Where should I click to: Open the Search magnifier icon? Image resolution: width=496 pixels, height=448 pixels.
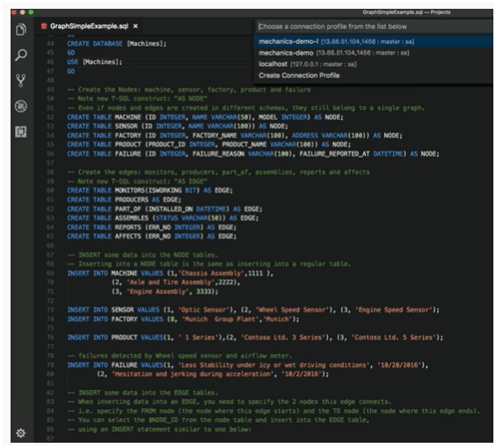pos(21,55)
